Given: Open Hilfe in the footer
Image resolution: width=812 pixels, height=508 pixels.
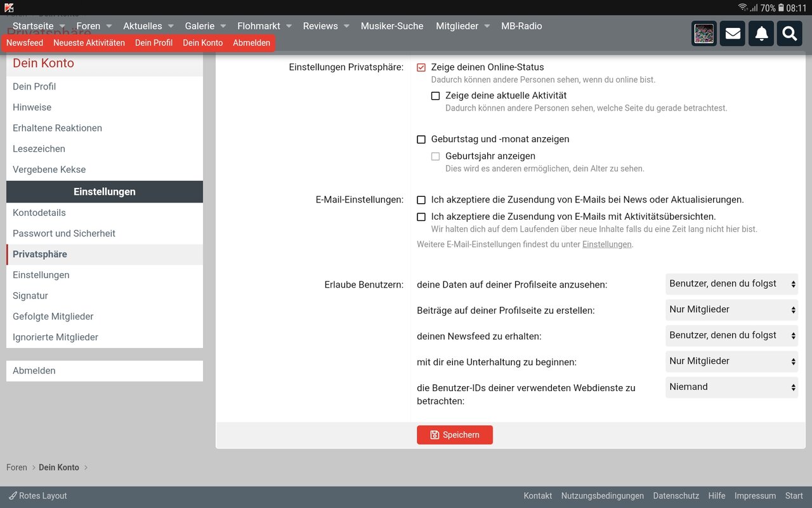Looking at the screenshot, I should tap(717, 496).
